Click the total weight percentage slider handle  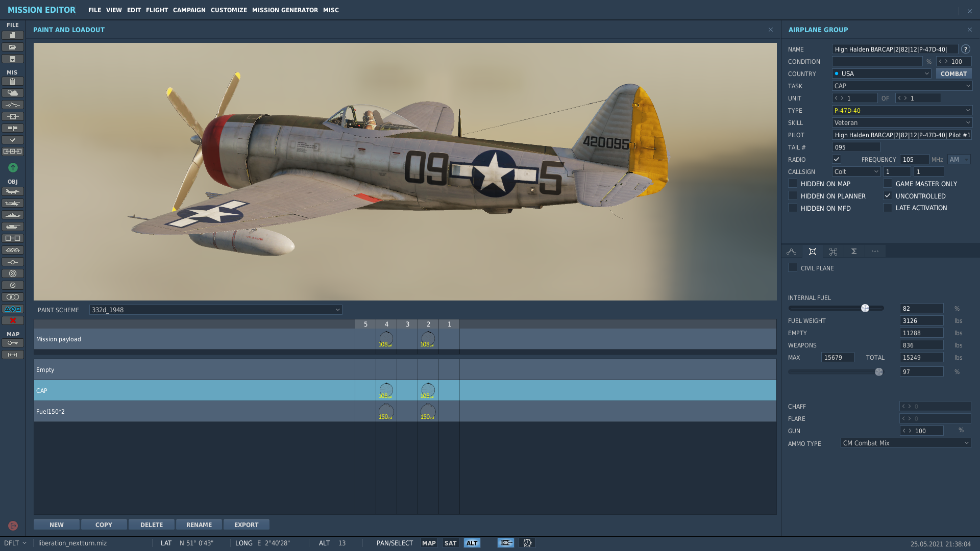(879, 372)
